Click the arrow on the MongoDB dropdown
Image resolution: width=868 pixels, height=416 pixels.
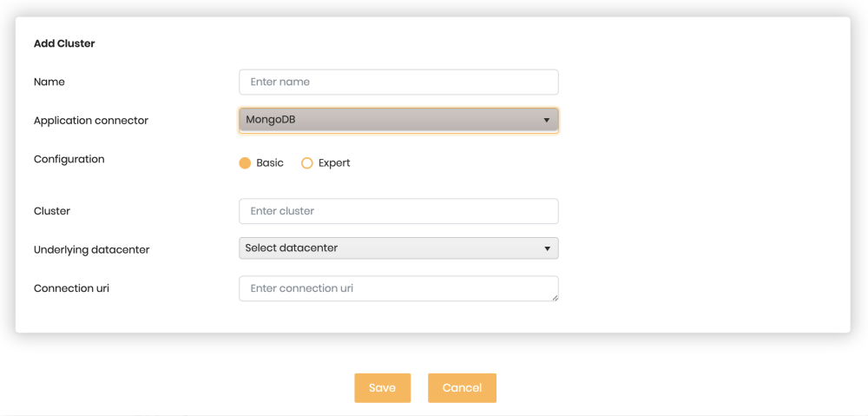coord(547,120)
